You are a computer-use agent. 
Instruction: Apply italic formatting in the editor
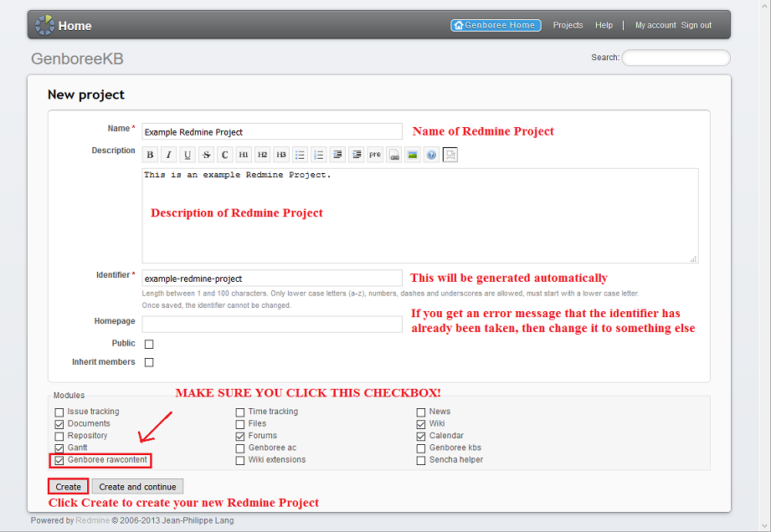point(168,155)
